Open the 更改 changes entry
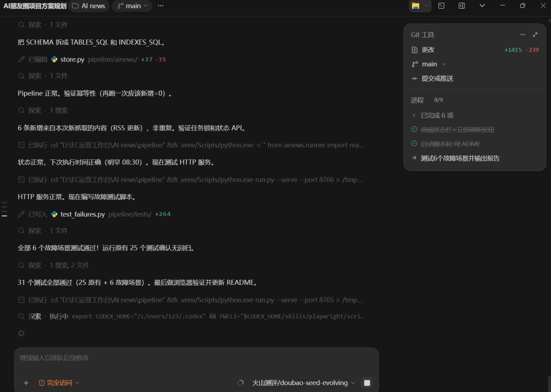The height and width of the screenshot is (392, 551). [475, 50]
